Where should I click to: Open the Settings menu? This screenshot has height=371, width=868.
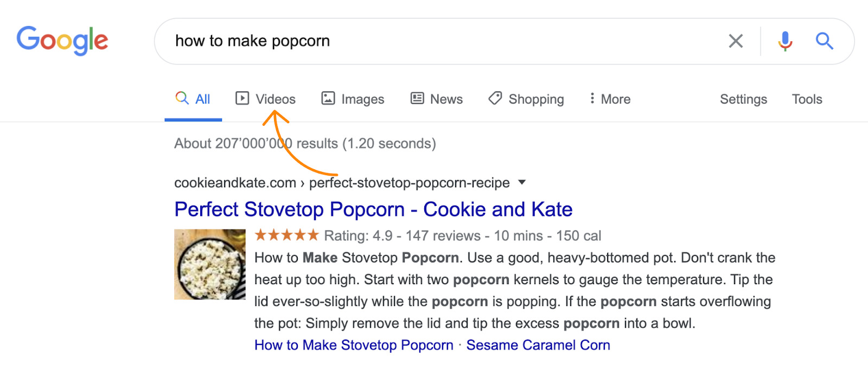tap(743, 99)
